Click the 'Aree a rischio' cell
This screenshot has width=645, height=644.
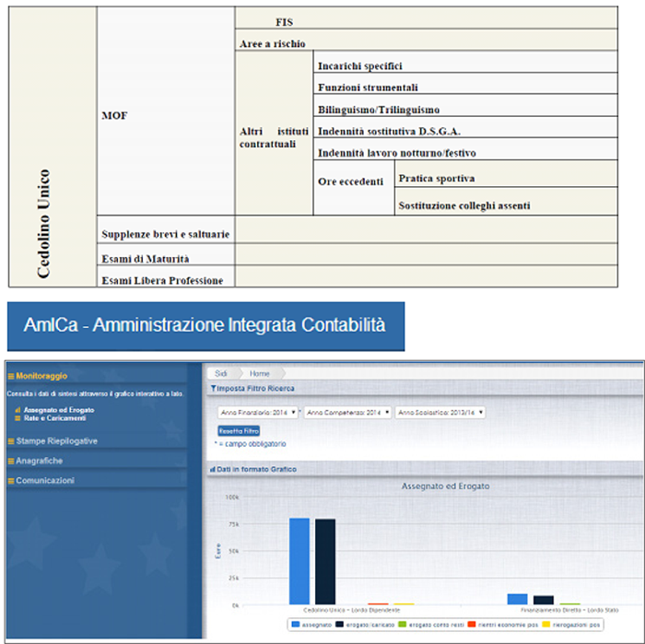coord(426,40)
